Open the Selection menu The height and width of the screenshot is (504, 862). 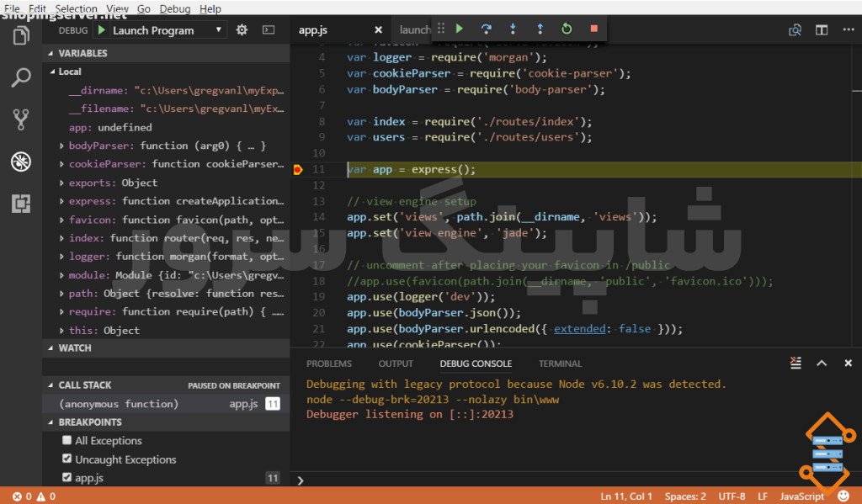point(76,8)
